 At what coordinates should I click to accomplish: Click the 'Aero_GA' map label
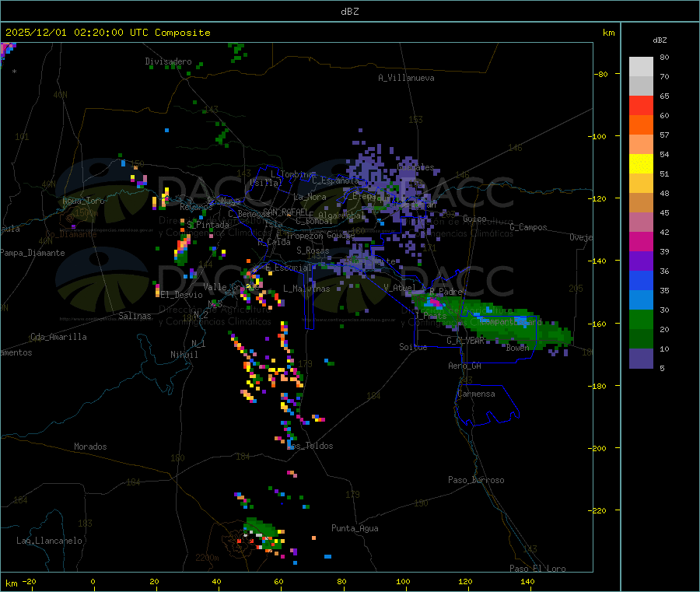click(465, 366)
